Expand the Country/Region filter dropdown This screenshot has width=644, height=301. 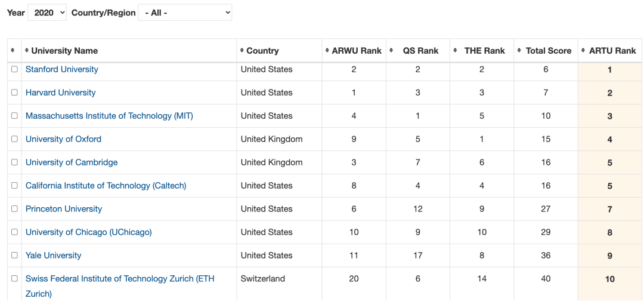coord(185,13)
